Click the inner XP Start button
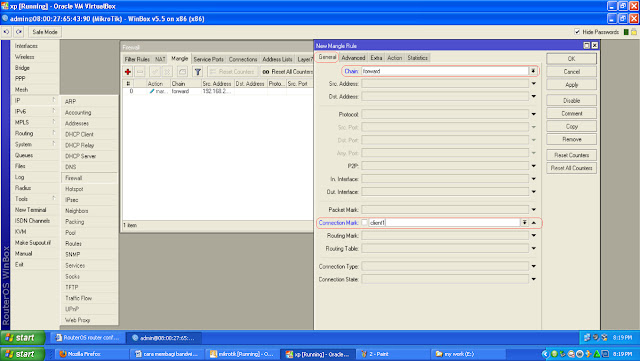The width and height of the screenshot is (640, 361). [22, 338]
